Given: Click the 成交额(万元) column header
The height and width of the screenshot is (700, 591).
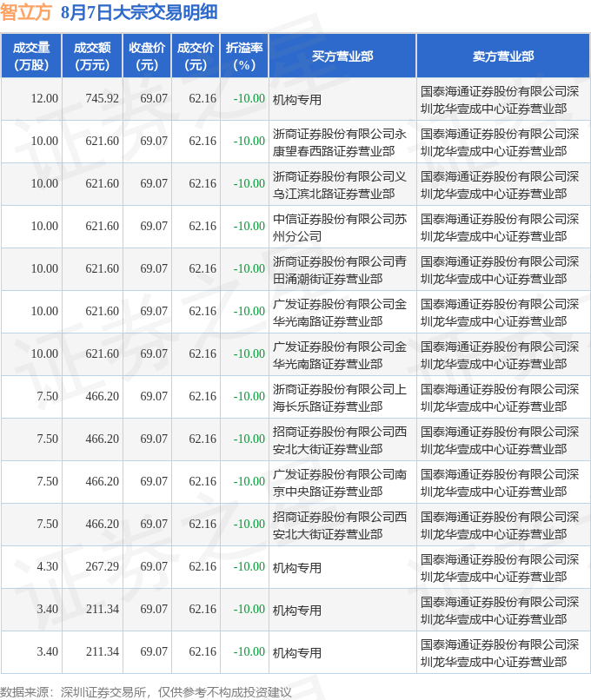Looking at the screenshot, I should point(92,56).
